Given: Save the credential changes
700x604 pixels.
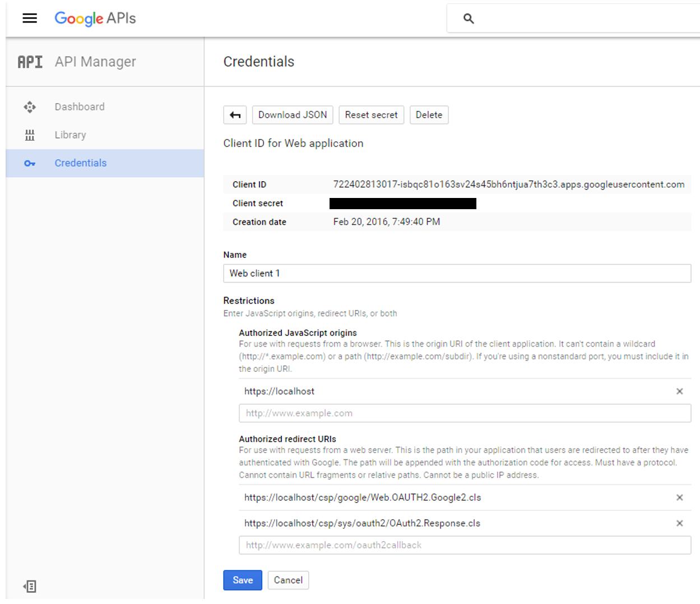Looking at the screenshot, I should click(243, 580).
